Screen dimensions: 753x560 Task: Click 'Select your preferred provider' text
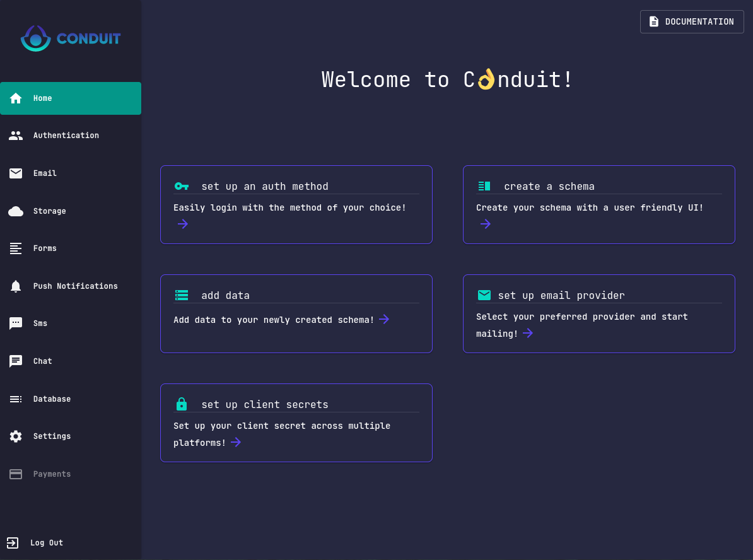pos(556,317)
